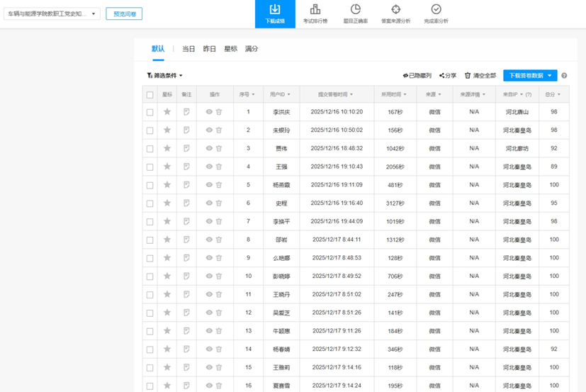Open the 答案来源分析 target icon
This screenshot has width=586, height=392.
tap(395, 10)
